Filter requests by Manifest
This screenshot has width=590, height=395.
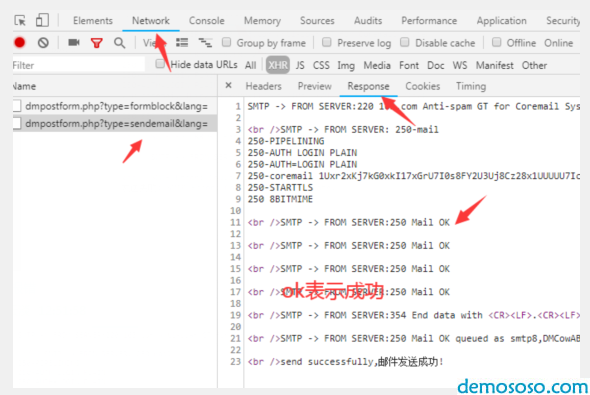point(494,65)
